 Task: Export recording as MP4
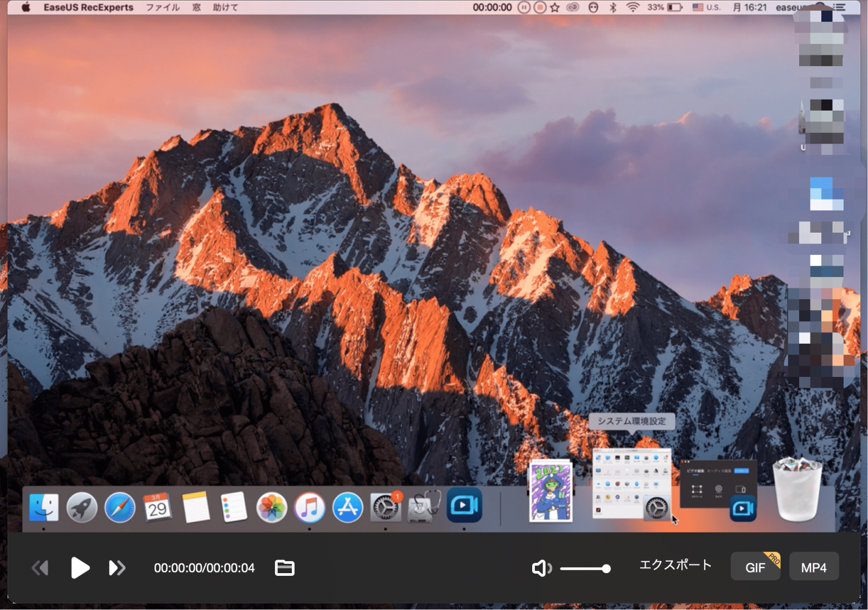pyautogui.click(x=814, y=567)
